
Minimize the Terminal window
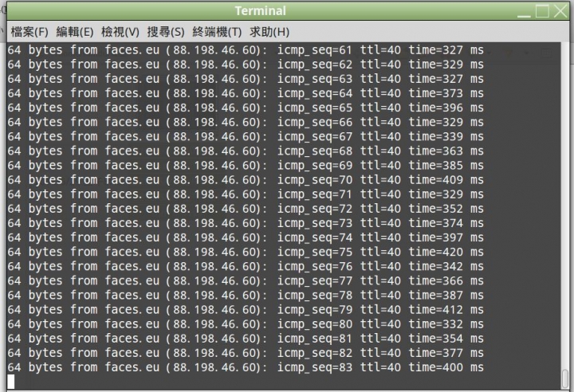coord(524,12)
